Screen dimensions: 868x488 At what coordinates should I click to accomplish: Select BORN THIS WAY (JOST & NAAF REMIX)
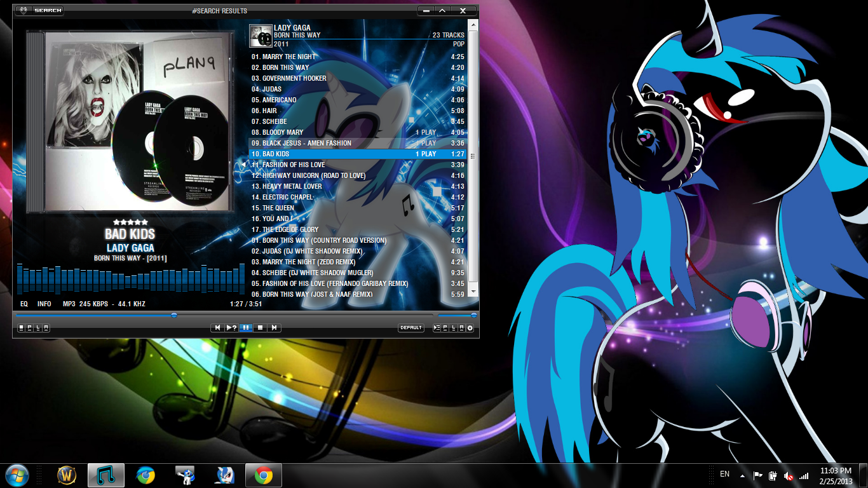(357, 294)
